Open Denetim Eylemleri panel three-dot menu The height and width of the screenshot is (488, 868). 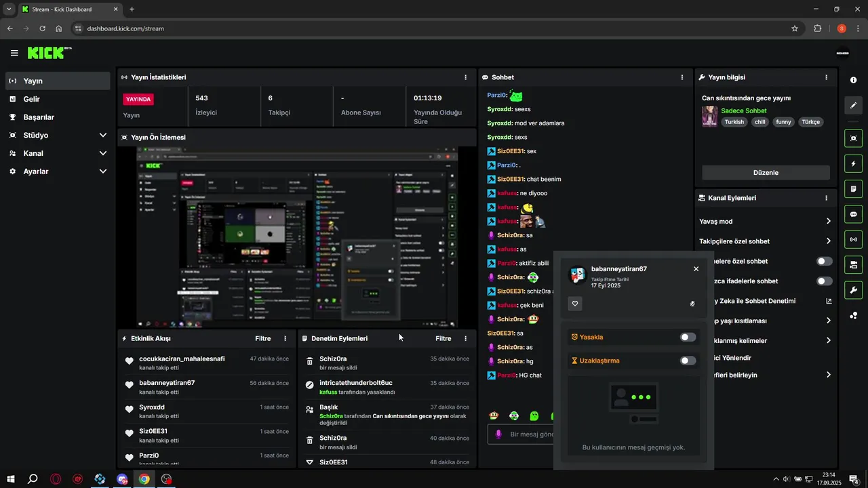465,338
